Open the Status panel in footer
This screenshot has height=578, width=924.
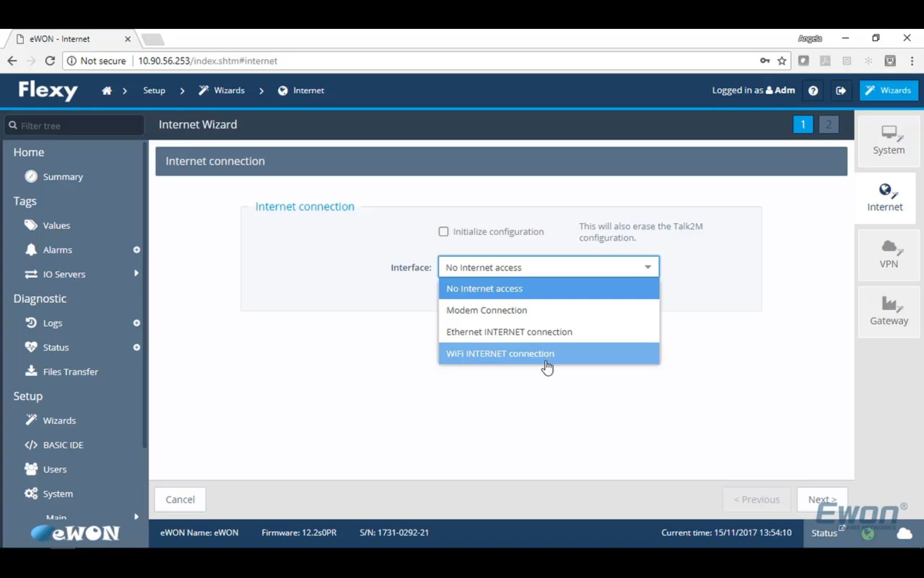[x=824, y=533]
